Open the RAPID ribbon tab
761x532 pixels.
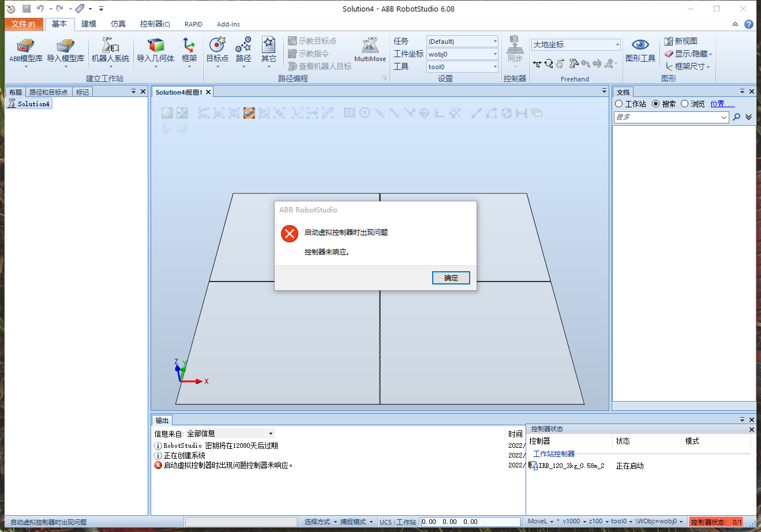click(x=193, y=24)
